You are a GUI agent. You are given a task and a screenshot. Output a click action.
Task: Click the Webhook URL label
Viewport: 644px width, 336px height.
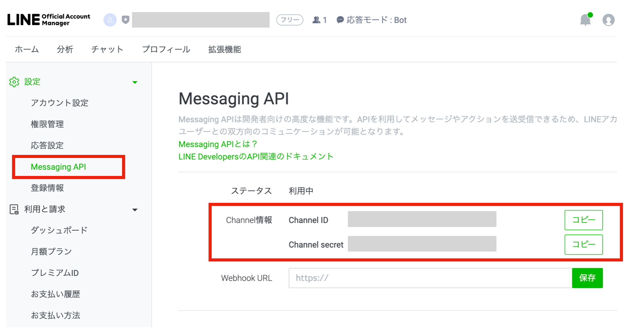pos(246,278)
